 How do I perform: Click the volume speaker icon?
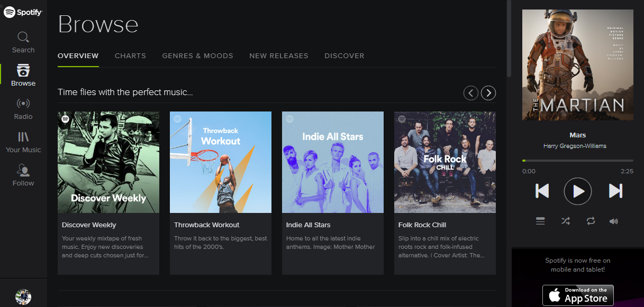[614, 221]
